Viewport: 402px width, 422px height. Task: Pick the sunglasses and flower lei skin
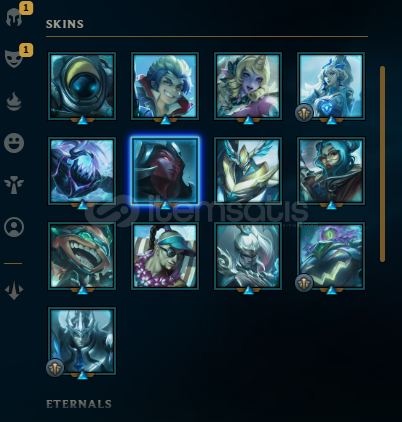tap(165, 256)
